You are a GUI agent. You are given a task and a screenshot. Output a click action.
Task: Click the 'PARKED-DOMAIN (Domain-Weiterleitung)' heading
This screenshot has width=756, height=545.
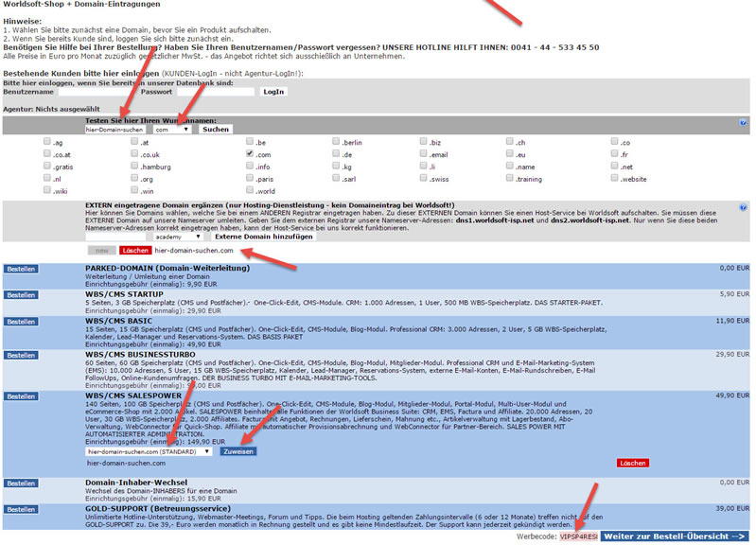pos(167,268)
